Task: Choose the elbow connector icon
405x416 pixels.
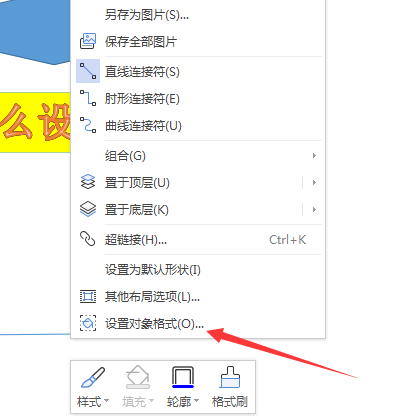Action: click(88, 98)
